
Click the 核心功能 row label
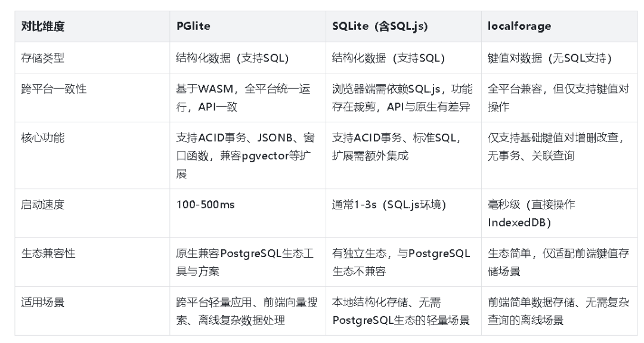[x=92, y=155]
